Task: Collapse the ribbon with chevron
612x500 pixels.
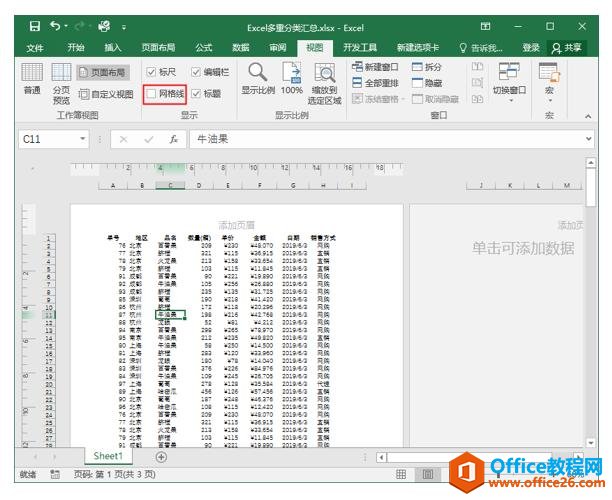Action: pos(588,116)
